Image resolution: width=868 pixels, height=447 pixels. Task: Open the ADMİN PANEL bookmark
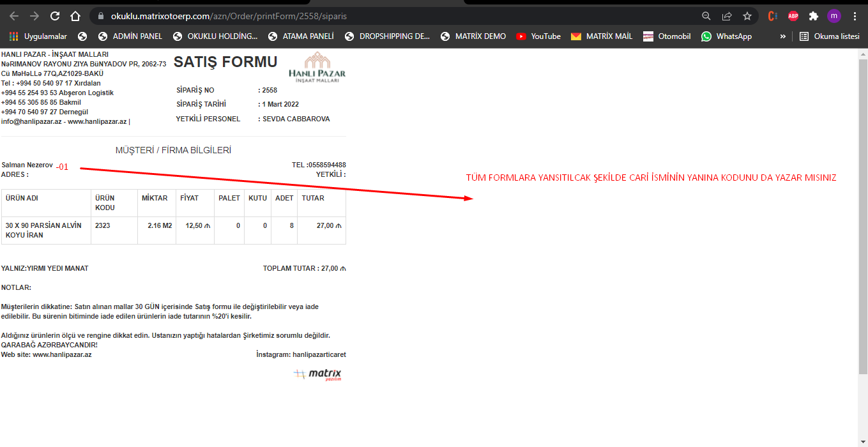click(130, 36)
